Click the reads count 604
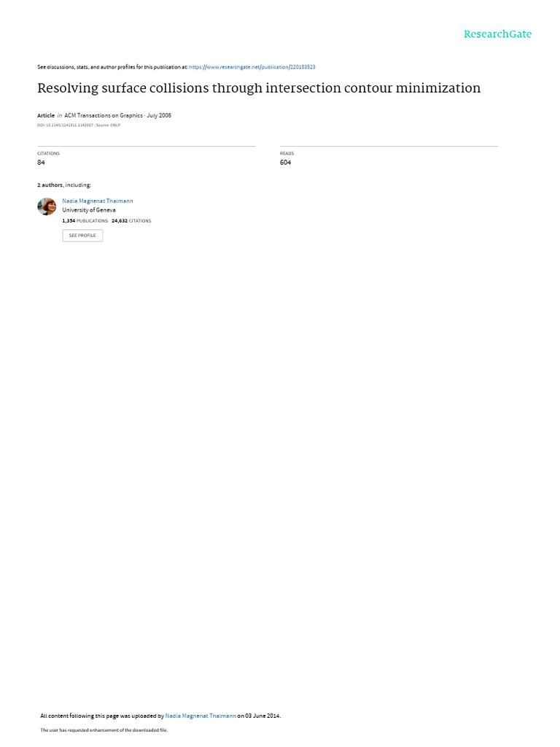 pos(285,163)
